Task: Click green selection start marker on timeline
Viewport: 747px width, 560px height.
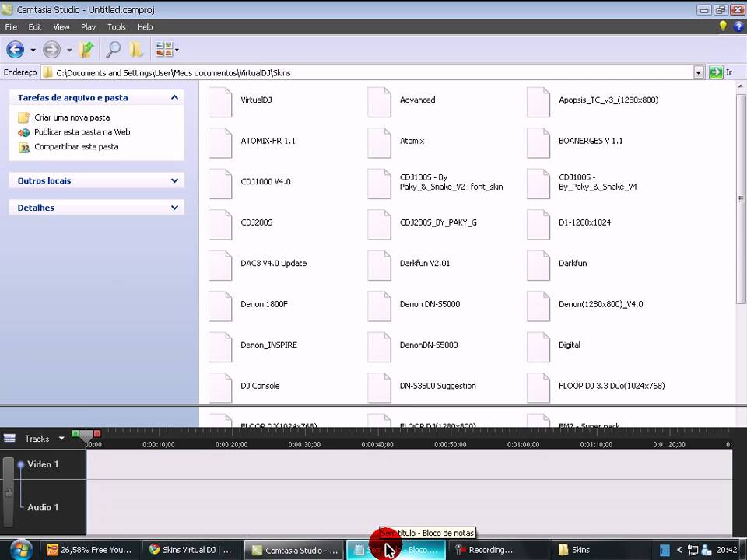Action: click(x=75, y=433)
